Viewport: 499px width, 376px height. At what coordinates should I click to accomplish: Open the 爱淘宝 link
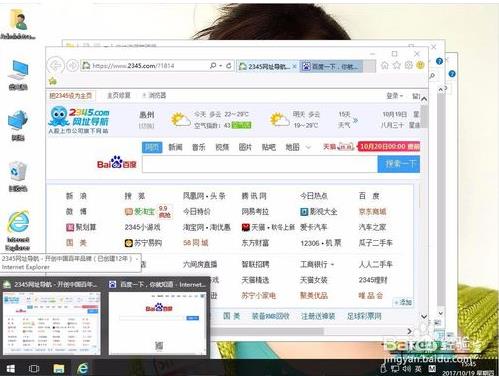click(x=140, y=212)
